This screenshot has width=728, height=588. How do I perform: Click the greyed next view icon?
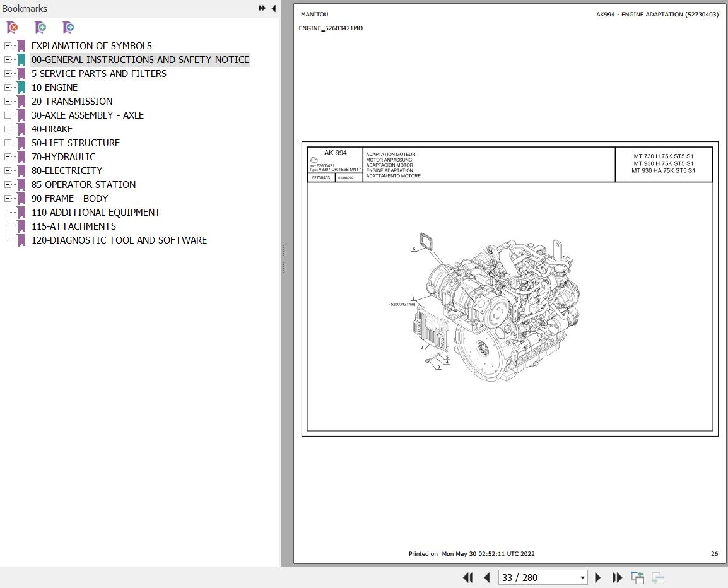[x=658, y=577]
